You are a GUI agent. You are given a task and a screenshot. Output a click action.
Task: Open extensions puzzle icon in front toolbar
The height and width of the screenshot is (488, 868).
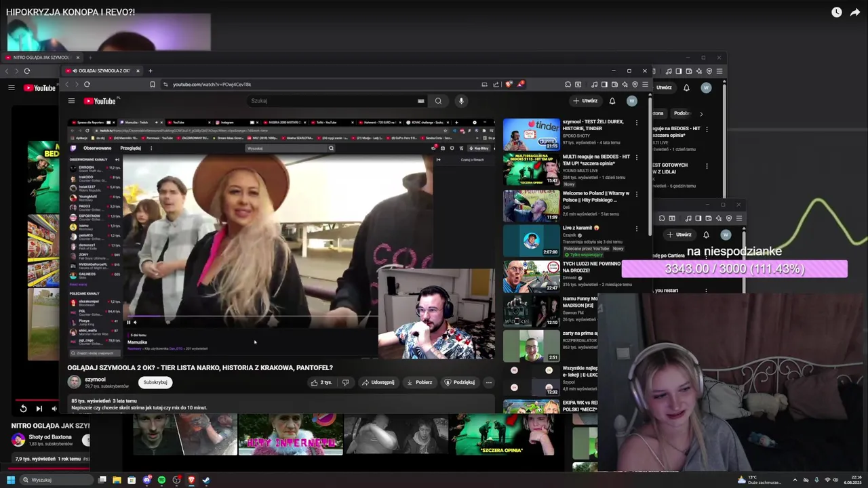pos(568,84)
